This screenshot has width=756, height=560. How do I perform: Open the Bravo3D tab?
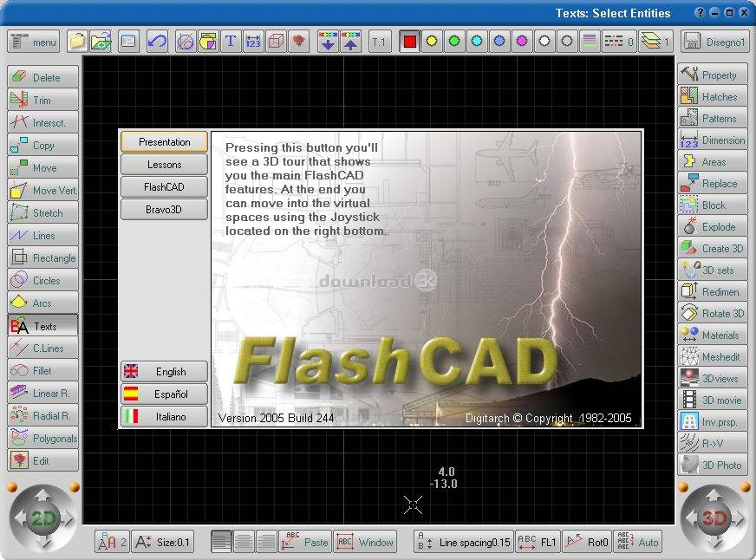click(164, 210)
